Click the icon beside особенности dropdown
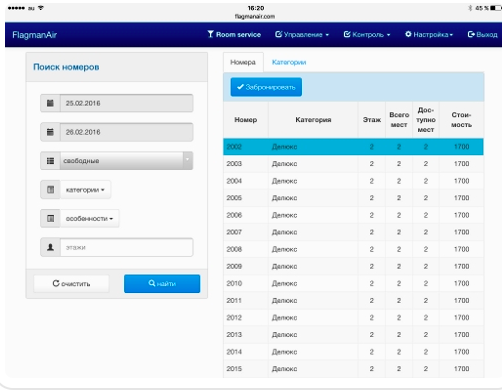 point(50,219)
